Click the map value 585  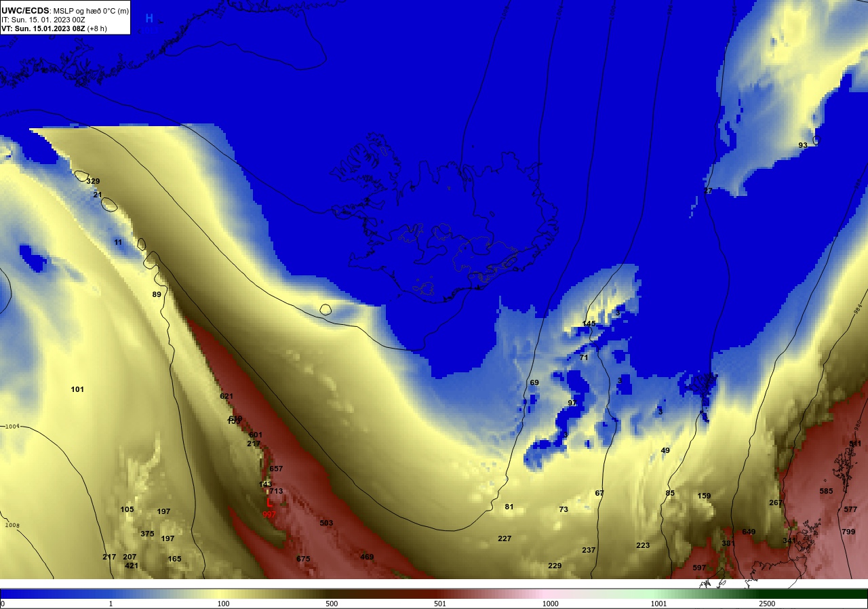826,491
